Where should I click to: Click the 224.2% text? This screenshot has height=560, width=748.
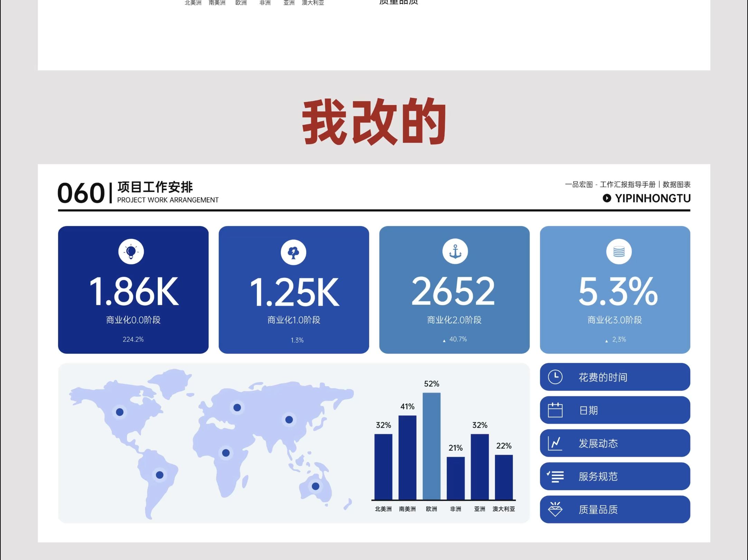point(133,339)
